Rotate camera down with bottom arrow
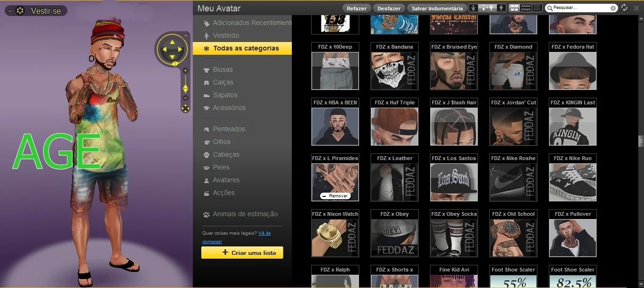Image resolution: width=644 pixels, height=288 pixels. point(172,58)
